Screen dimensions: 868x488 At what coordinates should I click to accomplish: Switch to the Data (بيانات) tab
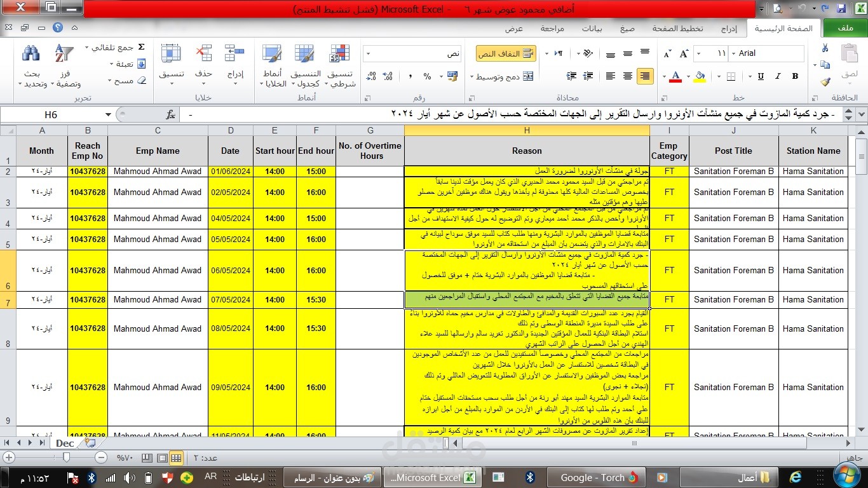(592, 29)
